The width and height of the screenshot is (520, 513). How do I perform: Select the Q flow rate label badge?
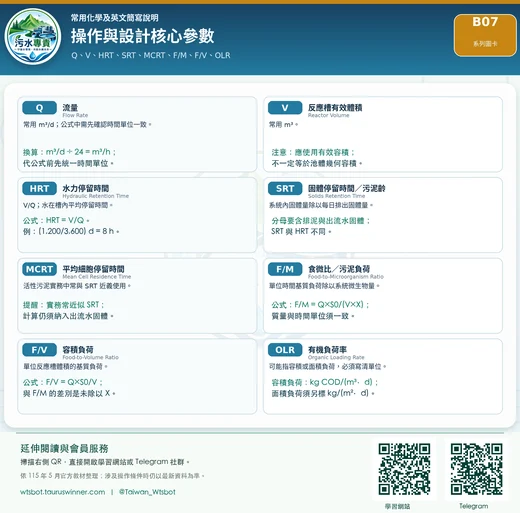click(39, 108)
